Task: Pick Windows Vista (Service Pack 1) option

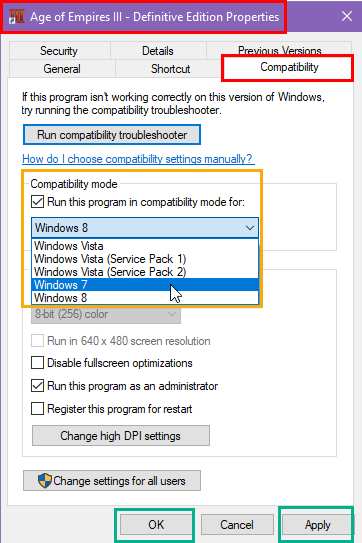Action: tap(145, 259)
